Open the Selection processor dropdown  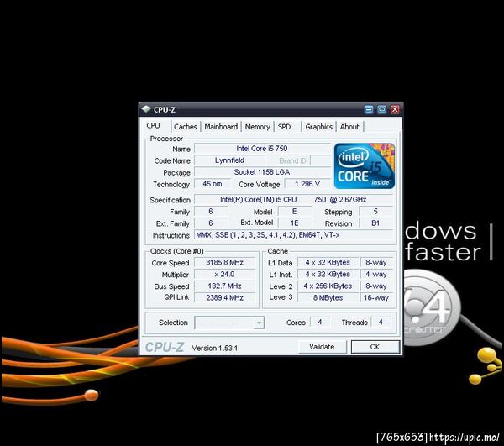[x=229, y=323]
